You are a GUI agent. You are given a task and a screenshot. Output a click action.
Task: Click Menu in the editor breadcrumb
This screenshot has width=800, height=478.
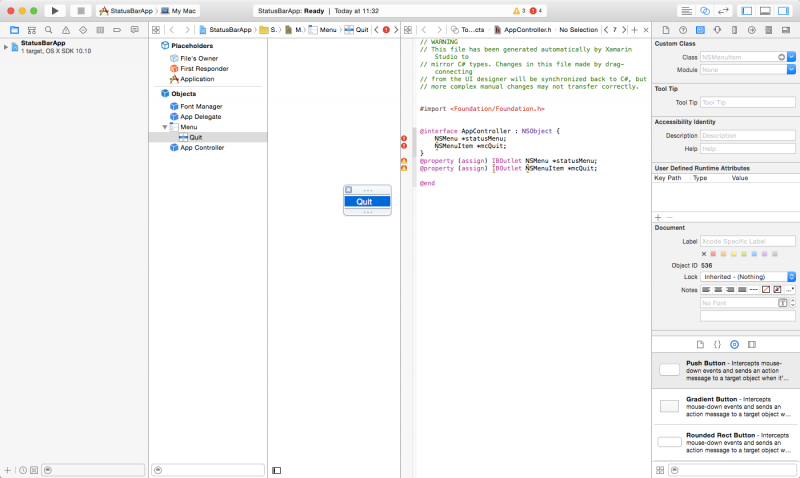325,30
